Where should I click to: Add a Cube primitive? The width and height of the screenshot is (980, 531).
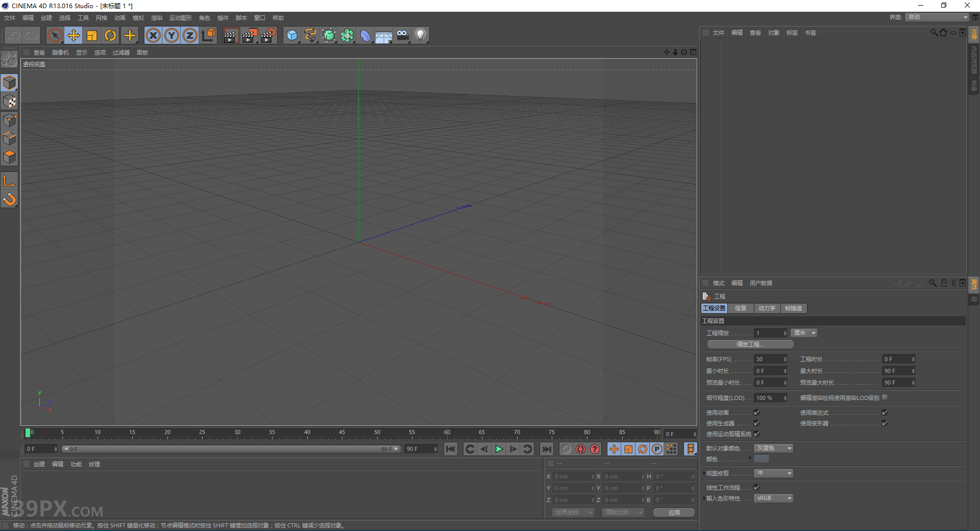pos(292,35)
